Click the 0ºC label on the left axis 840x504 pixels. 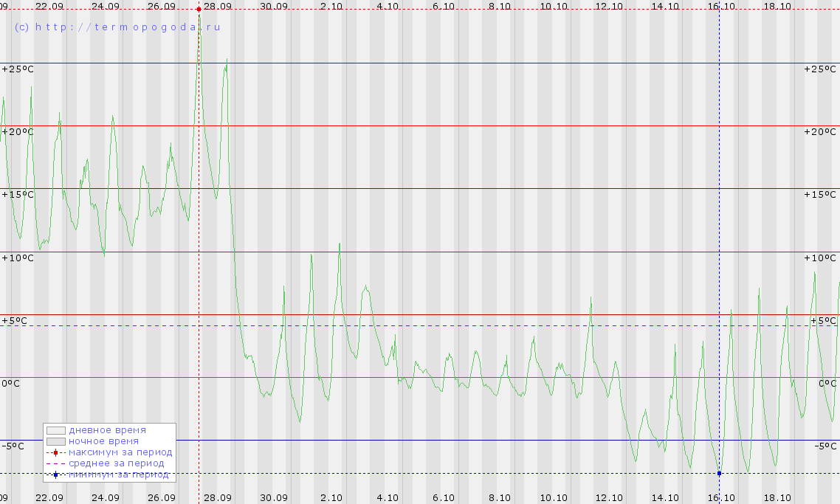click(x=10, y=383)
